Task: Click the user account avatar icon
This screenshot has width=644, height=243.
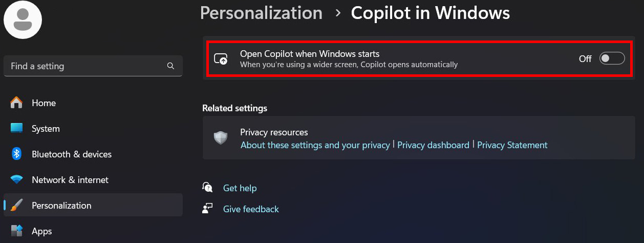Action: coord(23,20)
